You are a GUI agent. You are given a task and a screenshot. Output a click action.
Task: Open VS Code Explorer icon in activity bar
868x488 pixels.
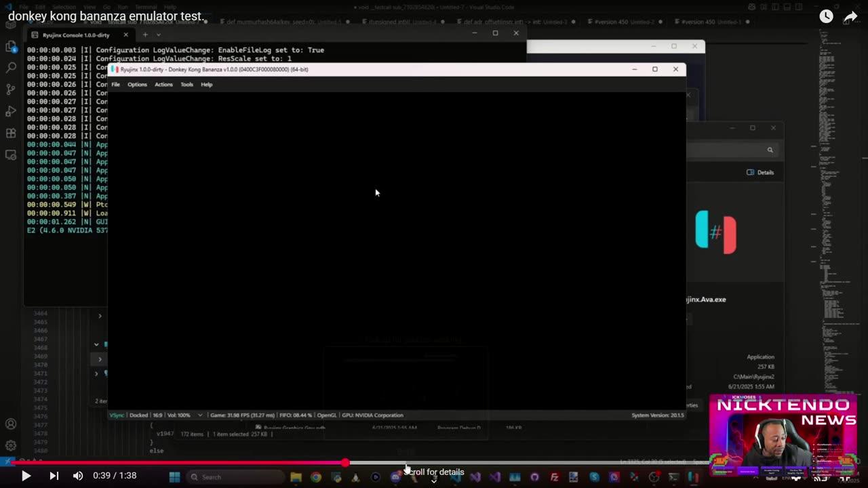pyautogui.click(x=11, y=46)
